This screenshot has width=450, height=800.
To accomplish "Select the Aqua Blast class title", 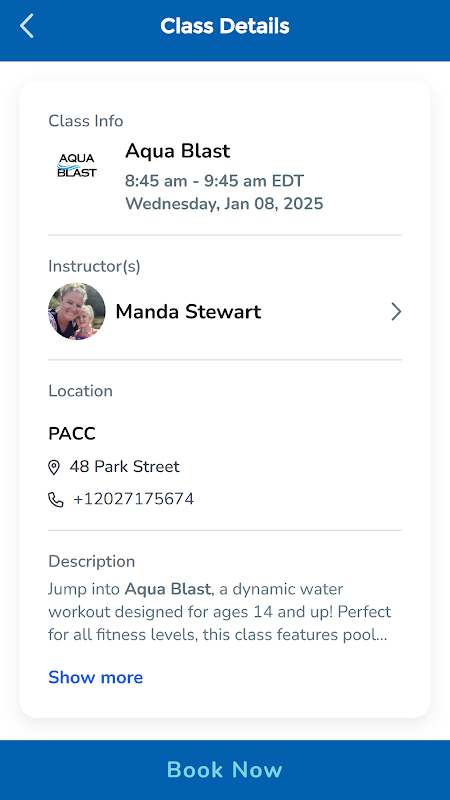I will tap(178, 151).
